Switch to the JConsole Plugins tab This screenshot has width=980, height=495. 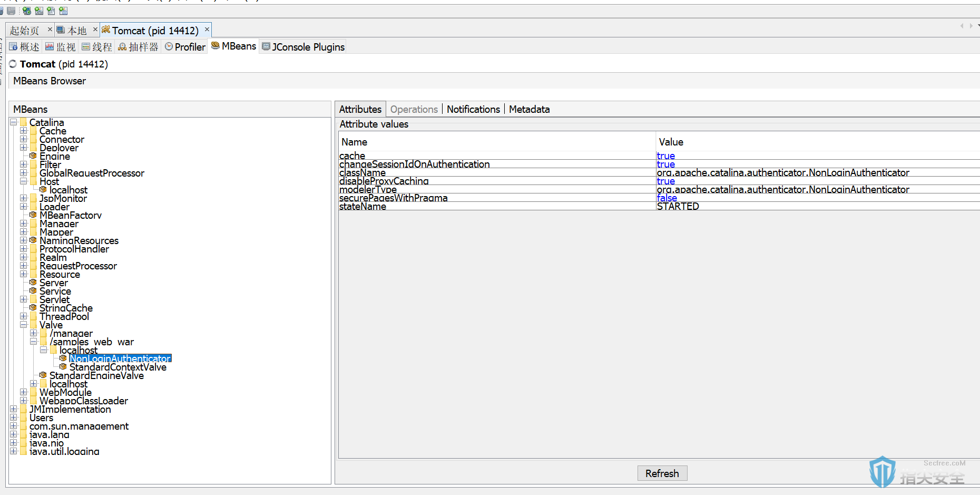tap(303, 47)
